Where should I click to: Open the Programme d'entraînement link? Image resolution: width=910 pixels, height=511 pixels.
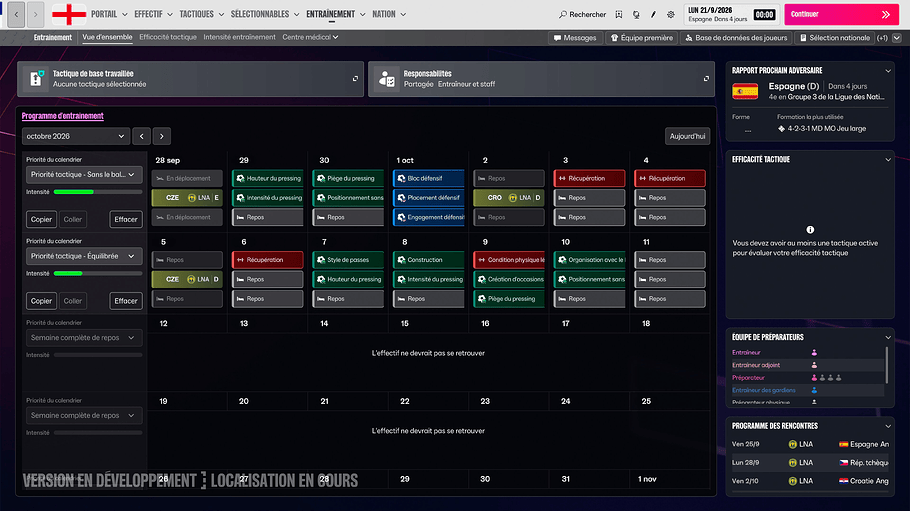pos(63,116)
